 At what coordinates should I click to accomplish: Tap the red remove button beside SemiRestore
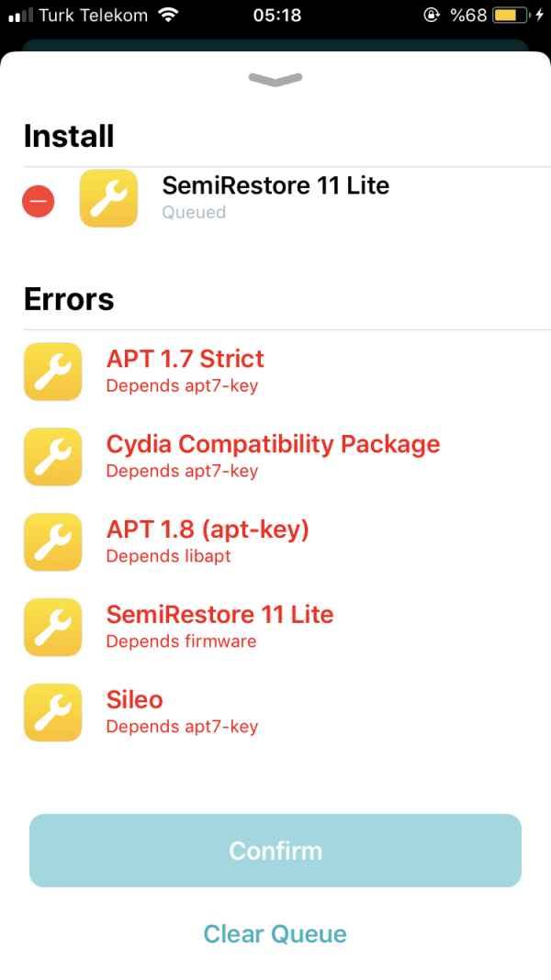pos(39,201)
